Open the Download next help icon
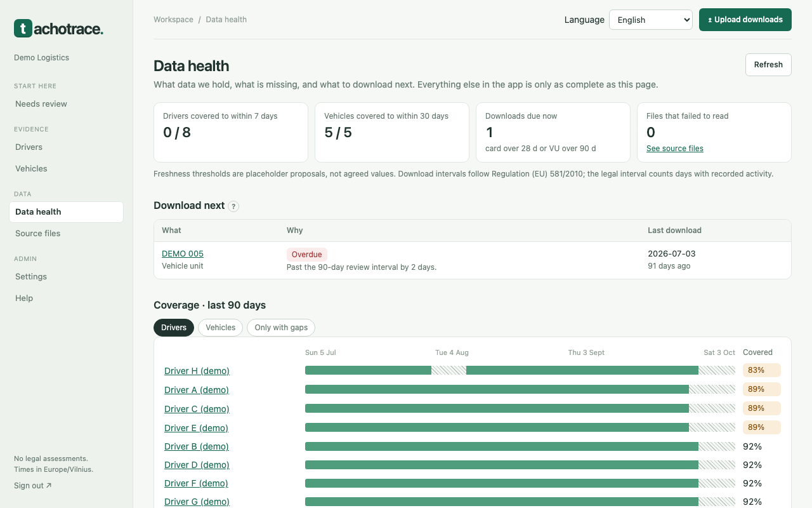The height and width of the screenshot is (508, 812). (x=233, y=206)
